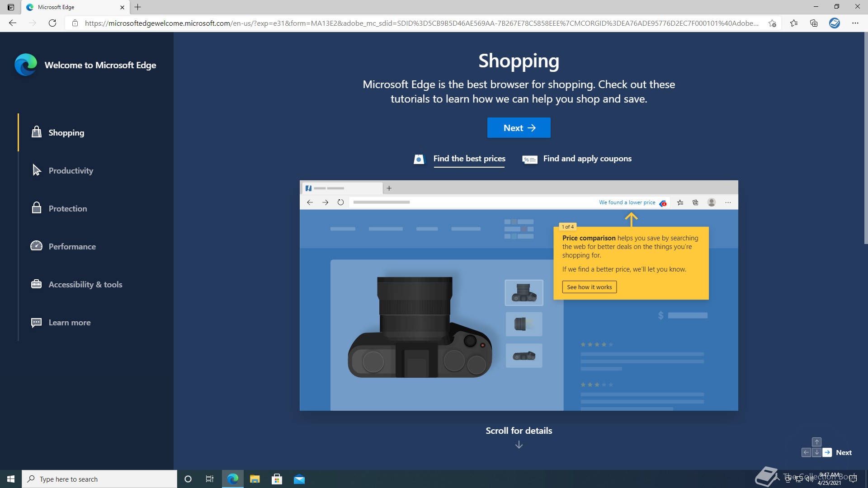This screenshot has height=488, width=868.
Task: Open the Favorites list icon
Action: pos(794,23)
